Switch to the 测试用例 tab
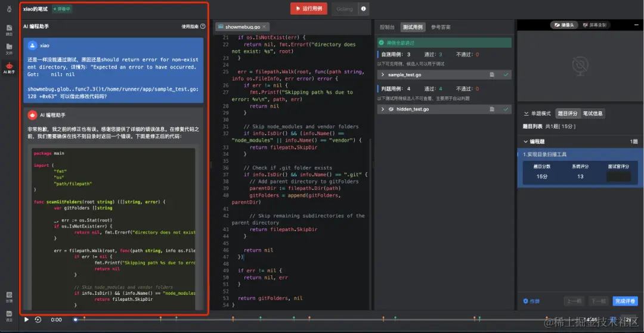Viewport: 644px width, 333px height. (413, 27)
